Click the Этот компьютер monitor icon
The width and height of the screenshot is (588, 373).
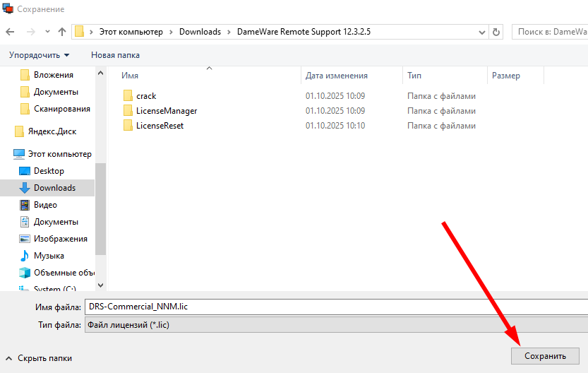19,154
